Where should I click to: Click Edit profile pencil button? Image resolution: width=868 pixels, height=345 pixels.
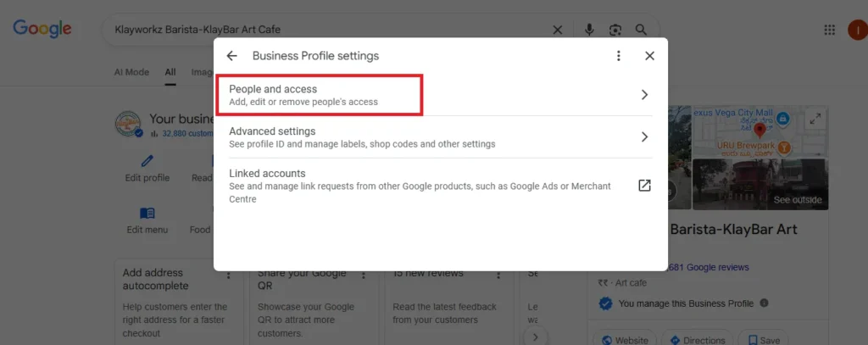click(147, 167)
